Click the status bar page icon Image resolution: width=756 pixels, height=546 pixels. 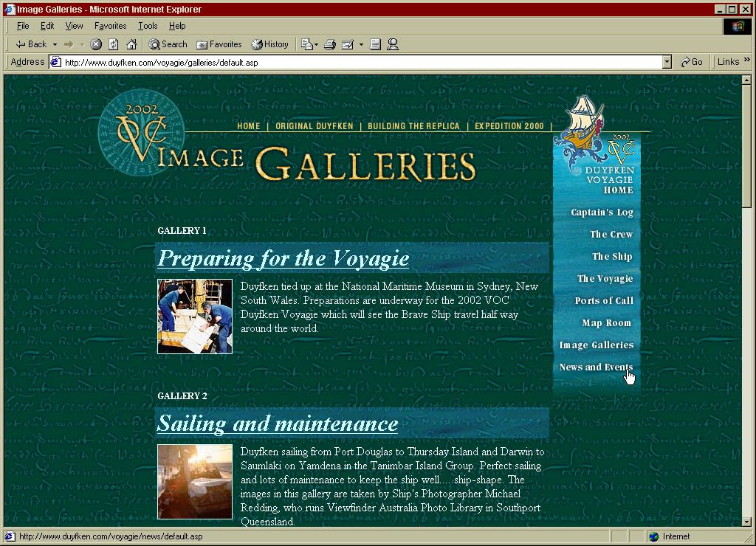tap(10, 536)
